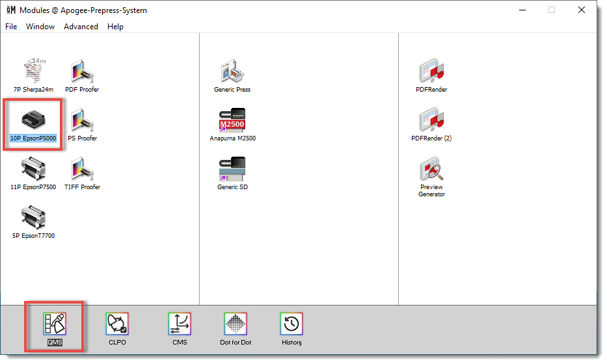This screenshot has height=364, width=607.
Task: Open the CMS color management tool
Action: click(x=180, y=324)
